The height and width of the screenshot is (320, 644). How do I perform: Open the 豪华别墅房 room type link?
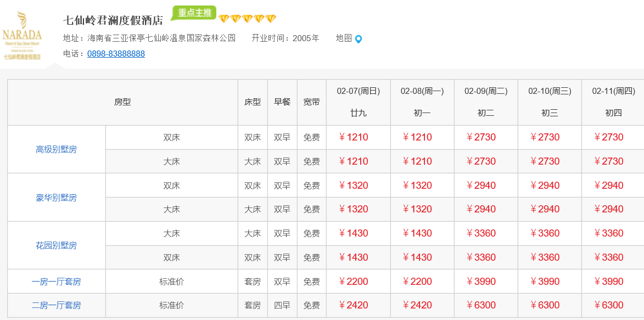[x=56, y=198]
